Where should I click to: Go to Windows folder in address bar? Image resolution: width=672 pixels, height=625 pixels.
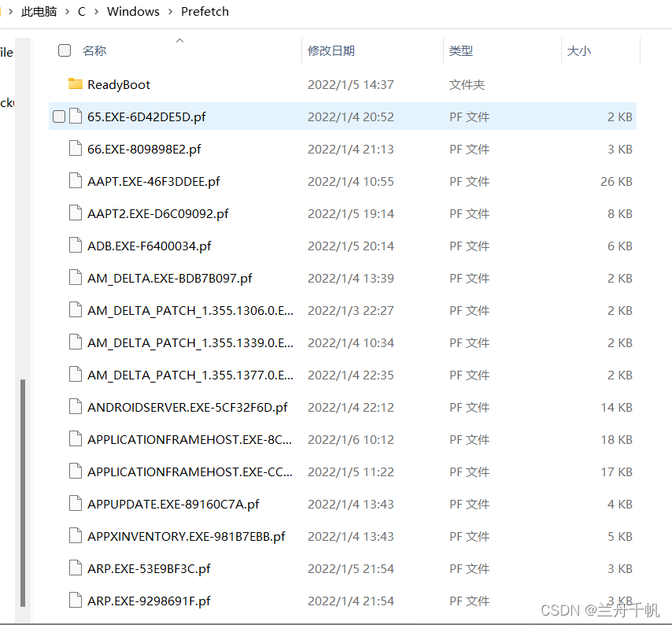tap(133, 12)
